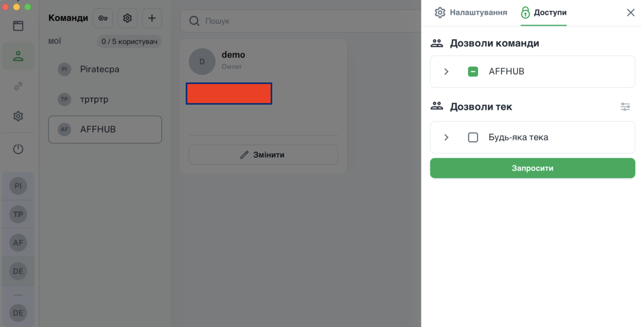Click the power icon in left sidebar

click(18, 149)
